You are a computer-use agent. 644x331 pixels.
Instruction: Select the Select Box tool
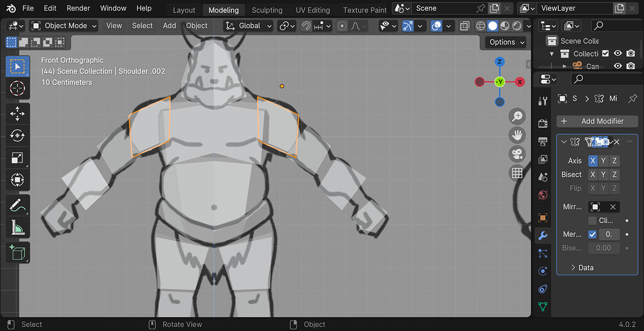click(17, 66)
